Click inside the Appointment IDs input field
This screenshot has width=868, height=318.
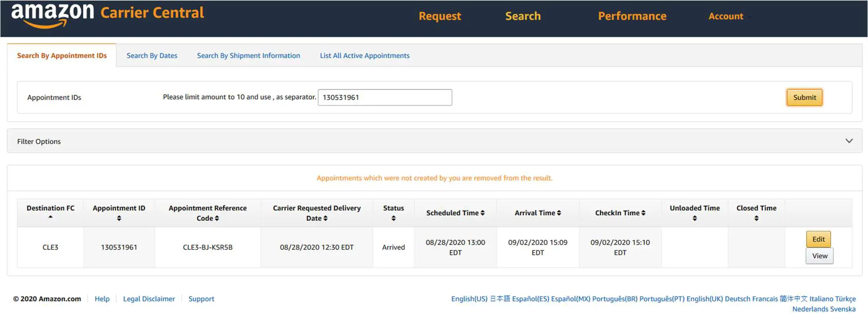point(384,97)
